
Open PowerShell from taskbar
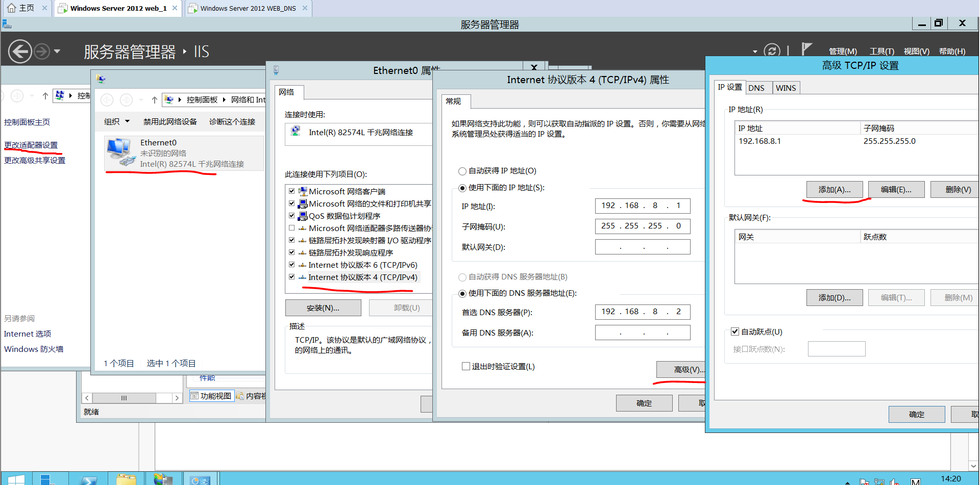coord(88,479)
